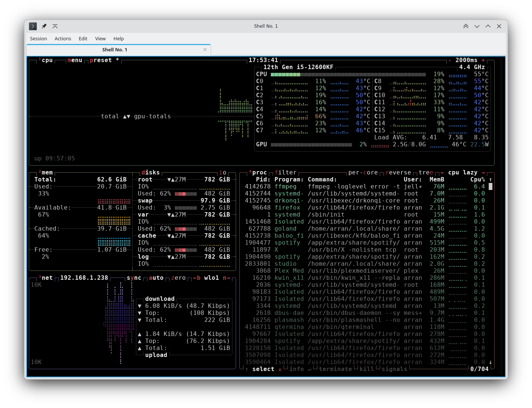Select the Plex Med process row
Screen dimensions: 532x408
coord(365,271)
